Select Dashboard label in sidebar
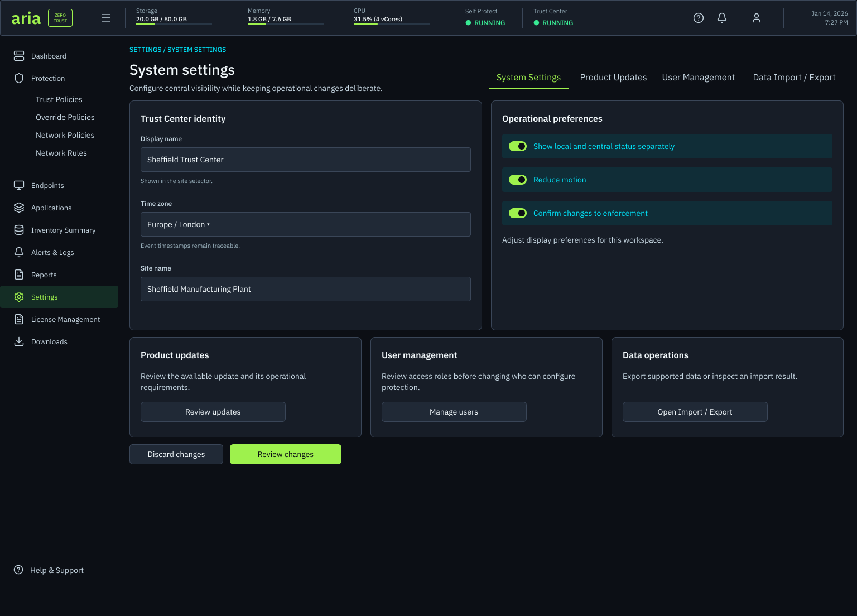This screenshot has width=857, height=616. (x=49, y=56)
